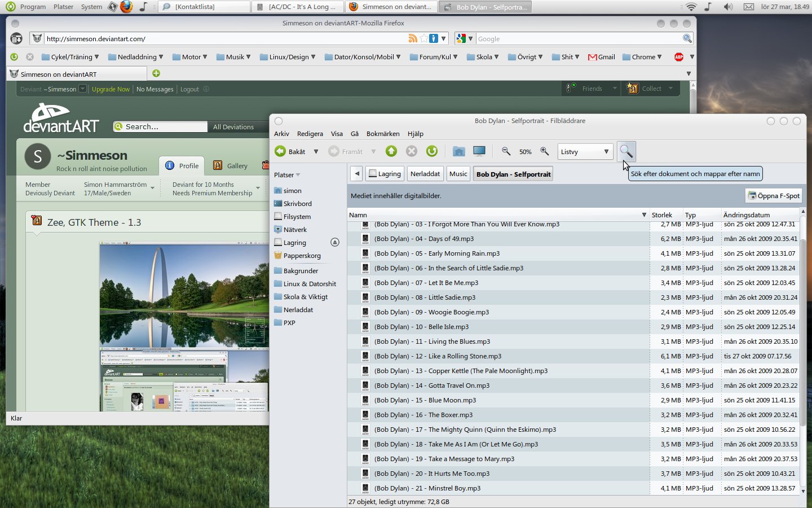Image resolution: width=812 pixels, height=508 pixels.
Task: Click the deviantART Search field
Action: coord(160,127)
